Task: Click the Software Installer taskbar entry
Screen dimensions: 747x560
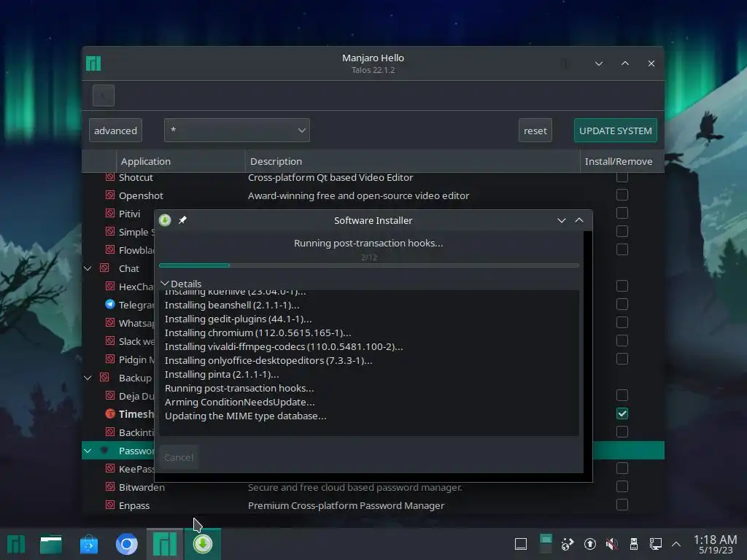Action: tap(203, 544)
